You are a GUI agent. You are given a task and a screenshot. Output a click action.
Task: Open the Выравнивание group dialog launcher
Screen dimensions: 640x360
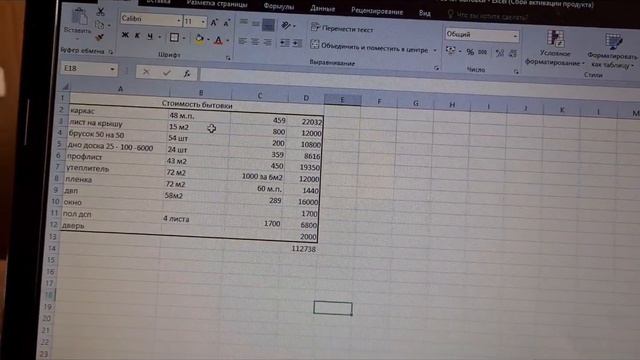click(436, 68)
